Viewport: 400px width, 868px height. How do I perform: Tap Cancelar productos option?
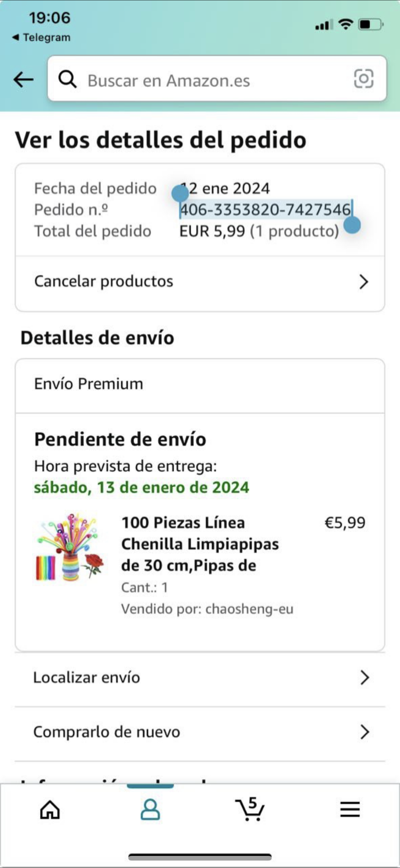click(104, 281)
